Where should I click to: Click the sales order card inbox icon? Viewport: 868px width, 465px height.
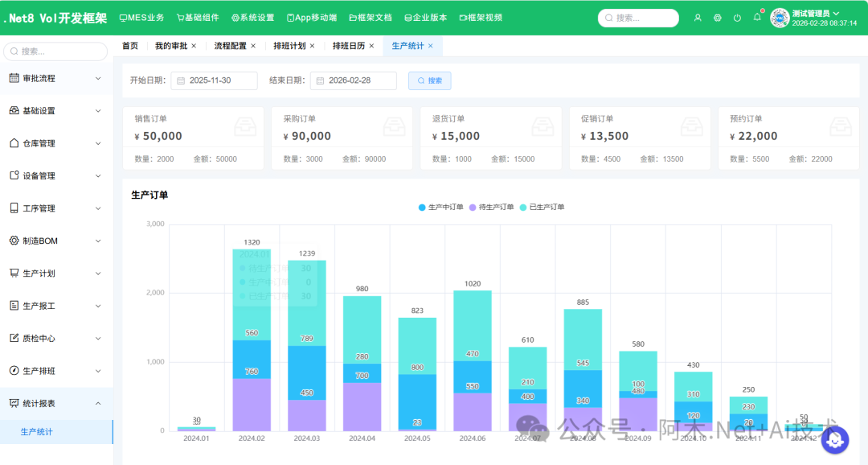(245, 127)
